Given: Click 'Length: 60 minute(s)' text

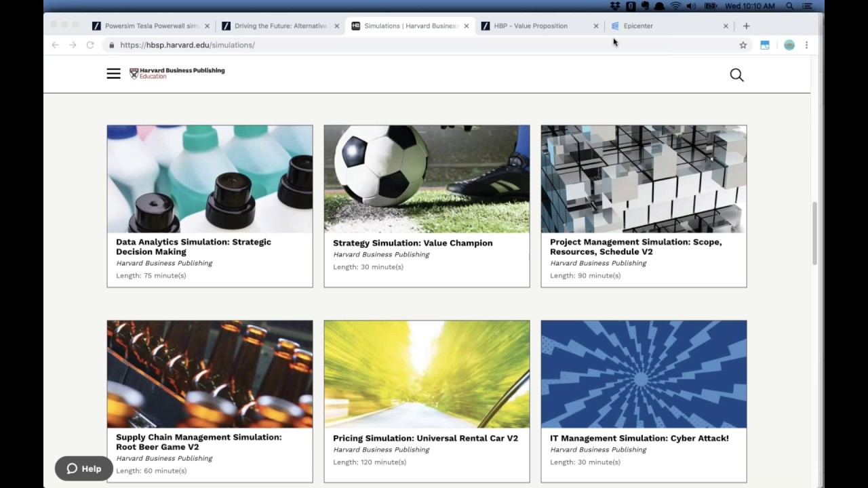Looking at the screenshot, I should click(x=151, y=470).
